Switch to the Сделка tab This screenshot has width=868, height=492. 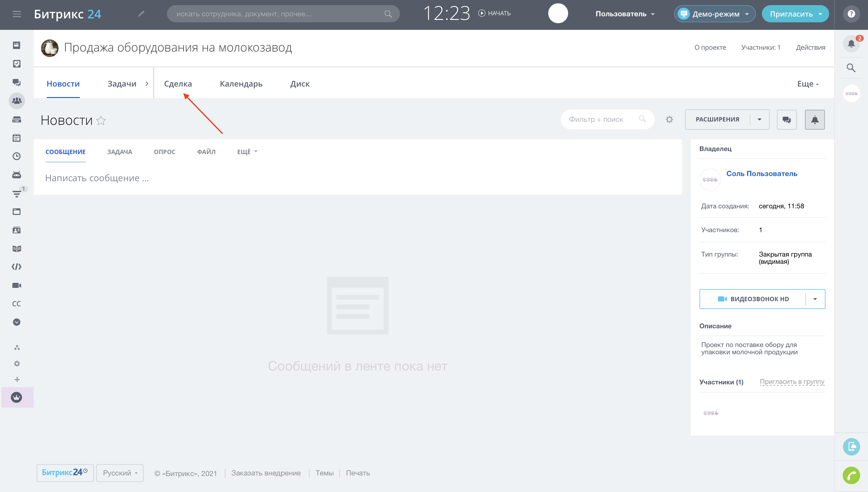click(178, 84)
